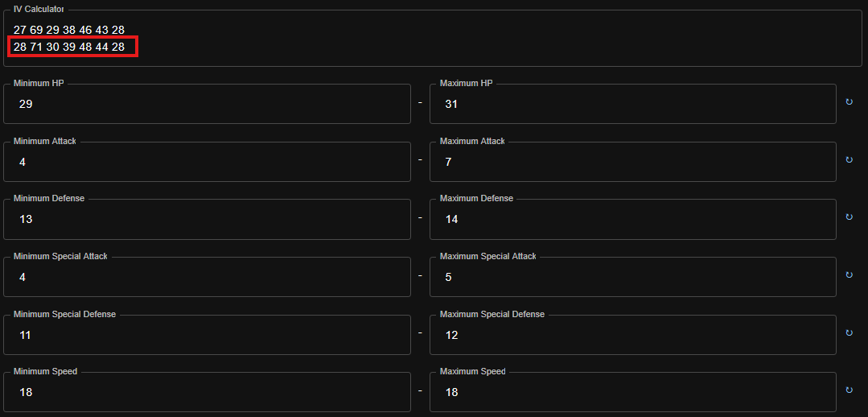The height and width of the screenshot is (417, 868).
Task: Select the Minimum Special Defense field
Action: click(207, 336)
